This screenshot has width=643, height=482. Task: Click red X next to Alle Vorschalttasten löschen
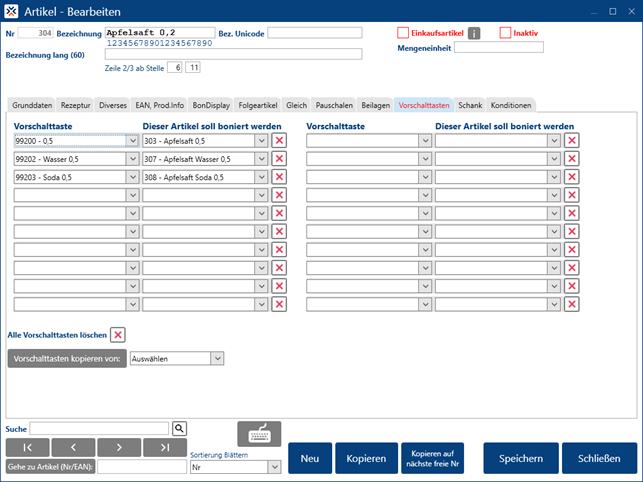point(118,335)
